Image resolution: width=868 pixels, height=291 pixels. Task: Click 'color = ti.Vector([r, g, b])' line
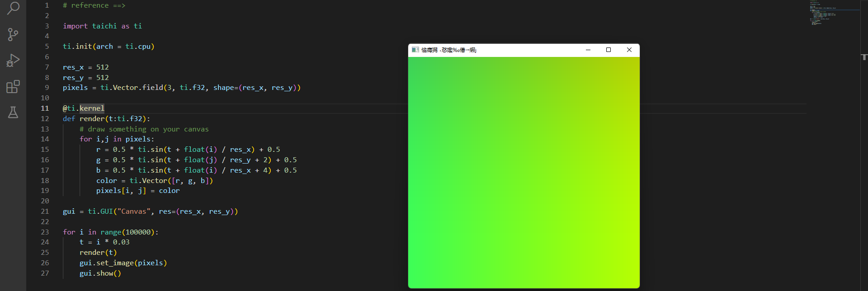(155, 181)
